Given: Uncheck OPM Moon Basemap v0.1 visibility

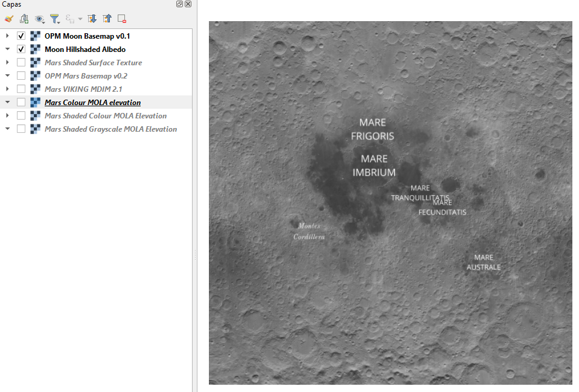Looking at the screenshot, I should click(21, 36).
